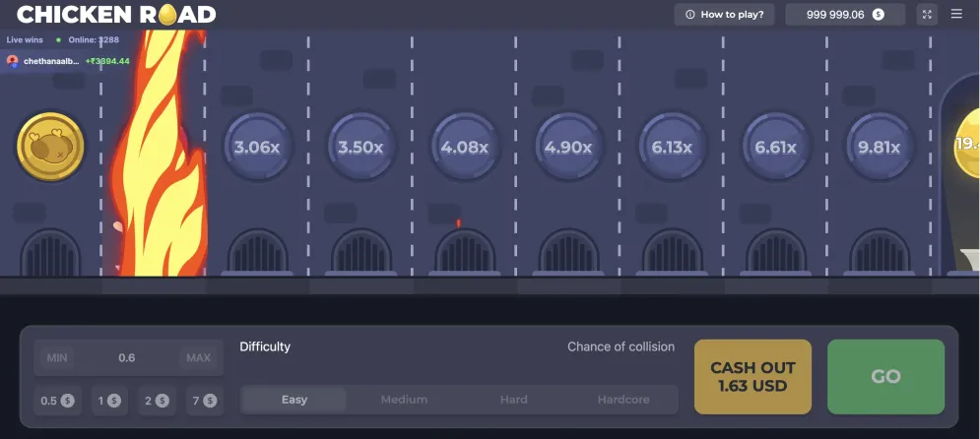Choose the 7 dollar quick bet
The height and width of the screenshot is (439, 980).
coord(205,401)
